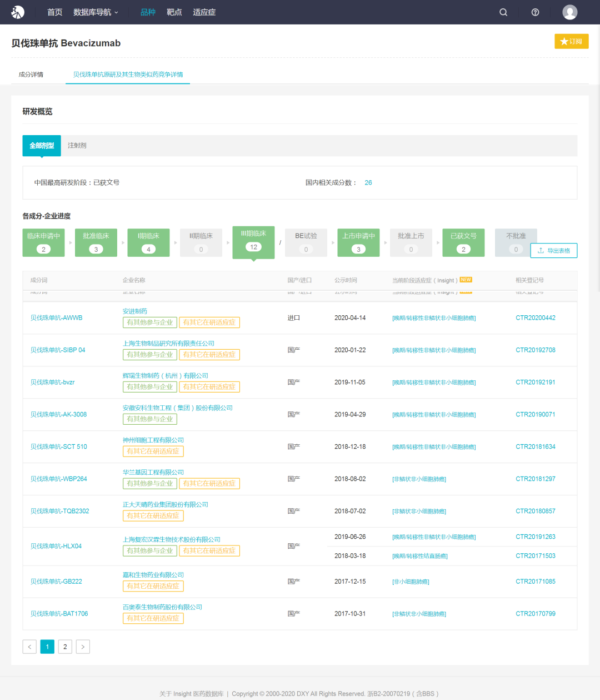The height and width of the screenshot is (700, 600).
Task: Filter by III期临床 stage
Action: coord(253,242)
